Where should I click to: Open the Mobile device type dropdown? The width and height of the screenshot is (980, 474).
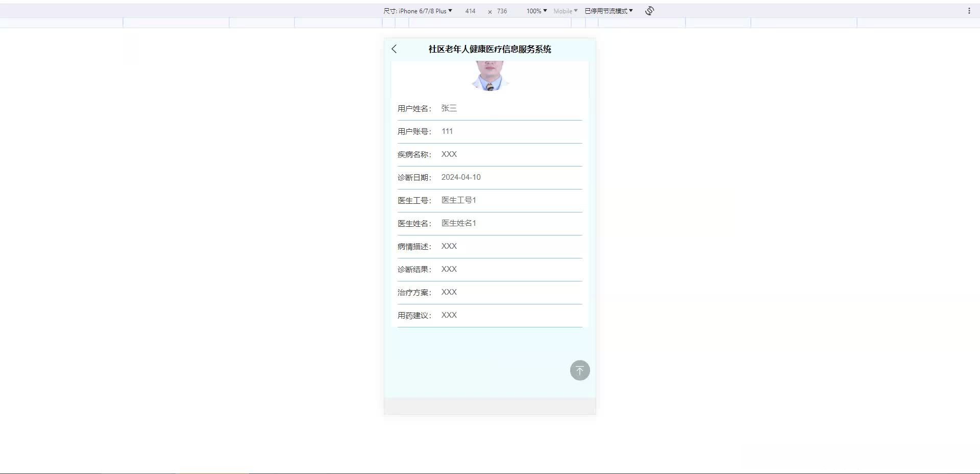click(x=566, y=11)
